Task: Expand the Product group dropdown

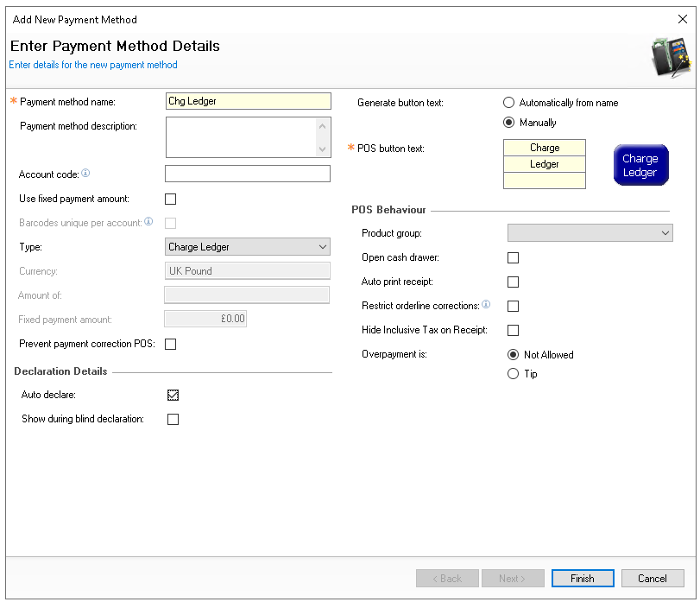Action: (x=590, y=233)
